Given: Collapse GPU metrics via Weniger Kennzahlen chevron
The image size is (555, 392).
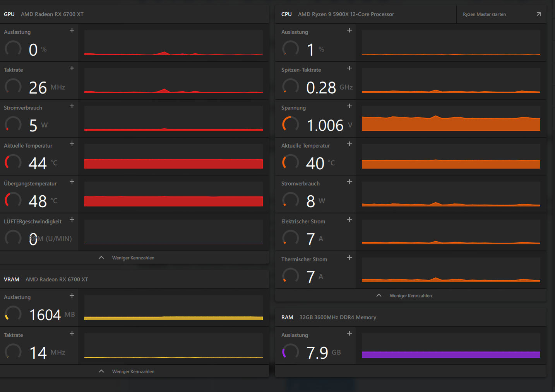Looking at the screenshot, I should coord(101,257).
